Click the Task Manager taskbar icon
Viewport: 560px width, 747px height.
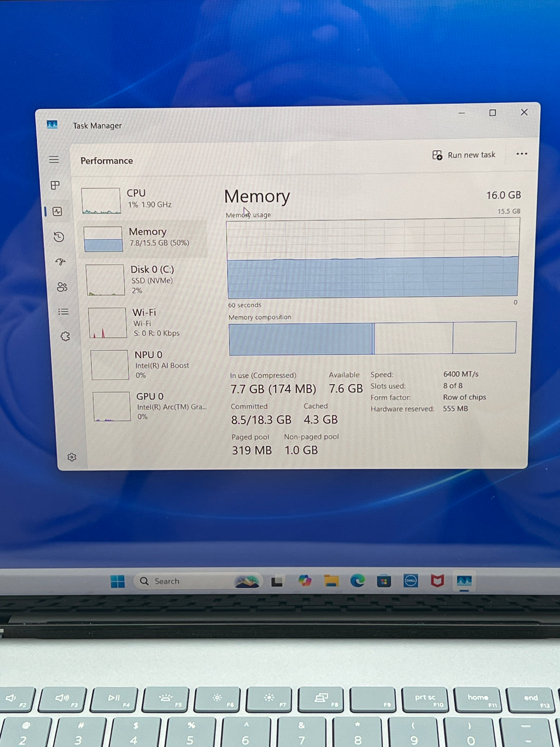[x=464, y=581]
